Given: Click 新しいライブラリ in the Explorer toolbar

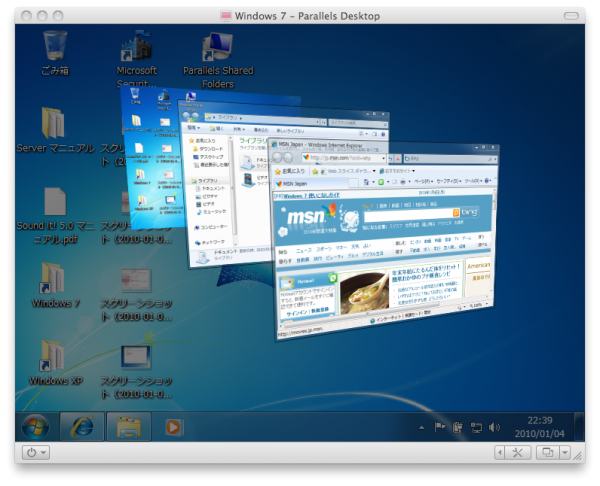Looking at the screenshot, I should [290, 131].
